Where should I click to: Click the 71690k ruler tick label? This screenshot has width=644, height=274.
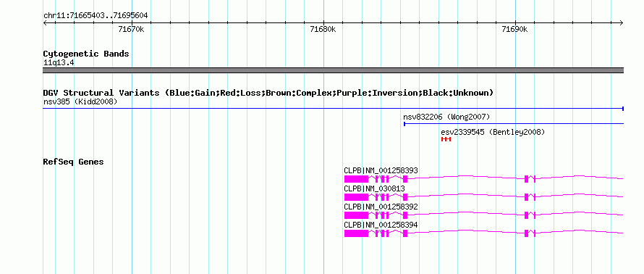pyautogui.click(x=514, y=29)
